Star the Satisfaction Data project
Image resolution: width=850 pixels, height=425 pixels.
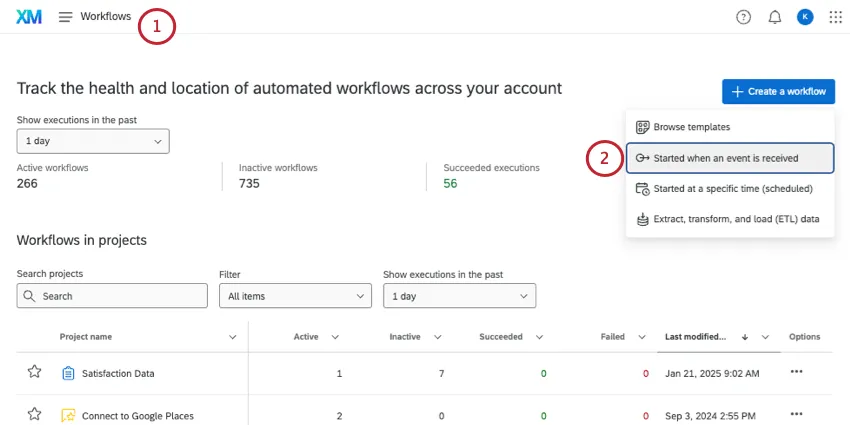[x=35, y=372]
